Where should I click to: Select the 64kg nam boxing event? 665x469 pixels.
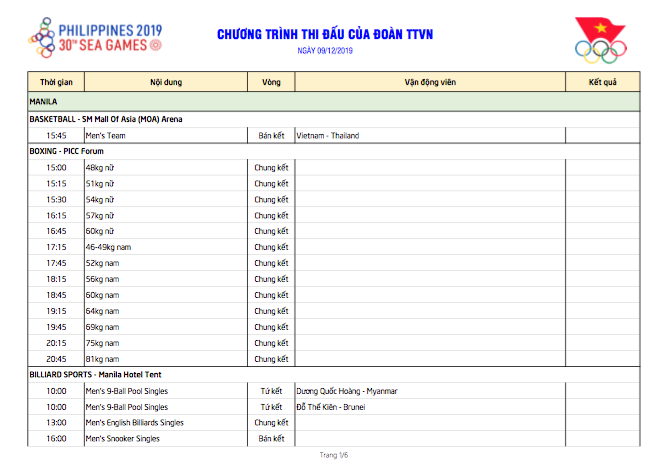coord(166,311)
